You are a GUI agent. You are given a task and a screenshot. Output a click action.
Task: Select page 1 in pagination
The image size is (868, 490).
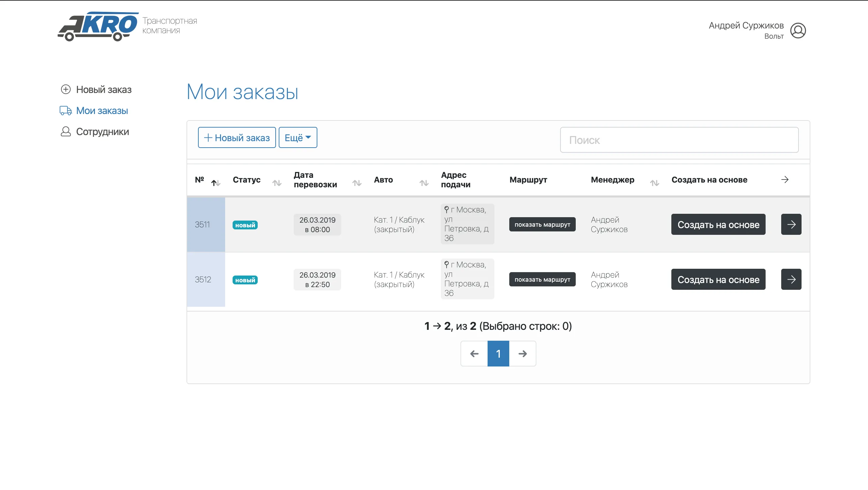[x=498, y=354]
